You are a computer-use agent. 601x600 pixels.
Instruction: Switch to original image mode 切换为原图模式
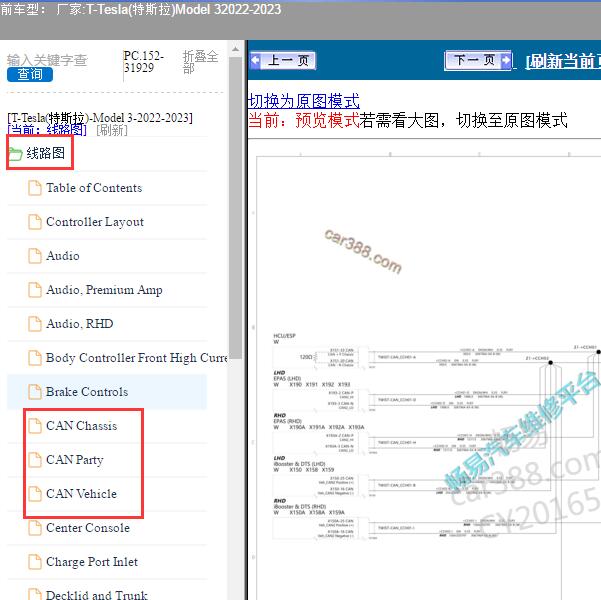[304, 101]
